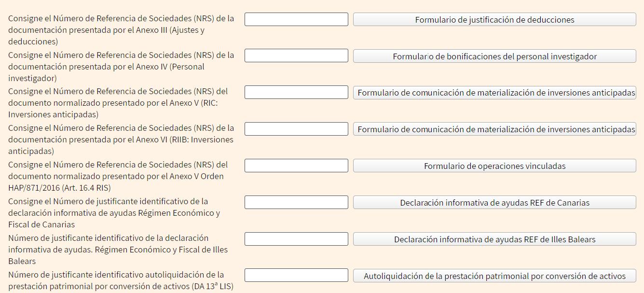Focus the NRS input for Orden HAP/871/2016

tap(296, 166)
